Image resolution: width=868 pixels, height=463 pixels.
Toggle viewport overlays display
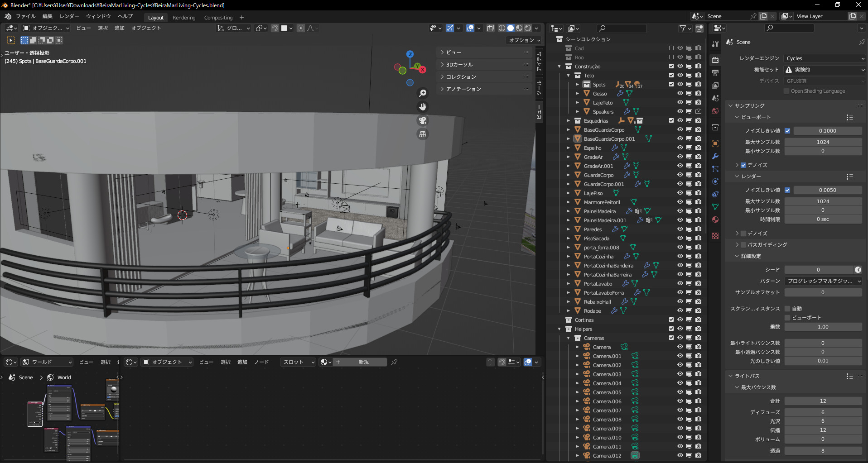click(x=470, y=28)
